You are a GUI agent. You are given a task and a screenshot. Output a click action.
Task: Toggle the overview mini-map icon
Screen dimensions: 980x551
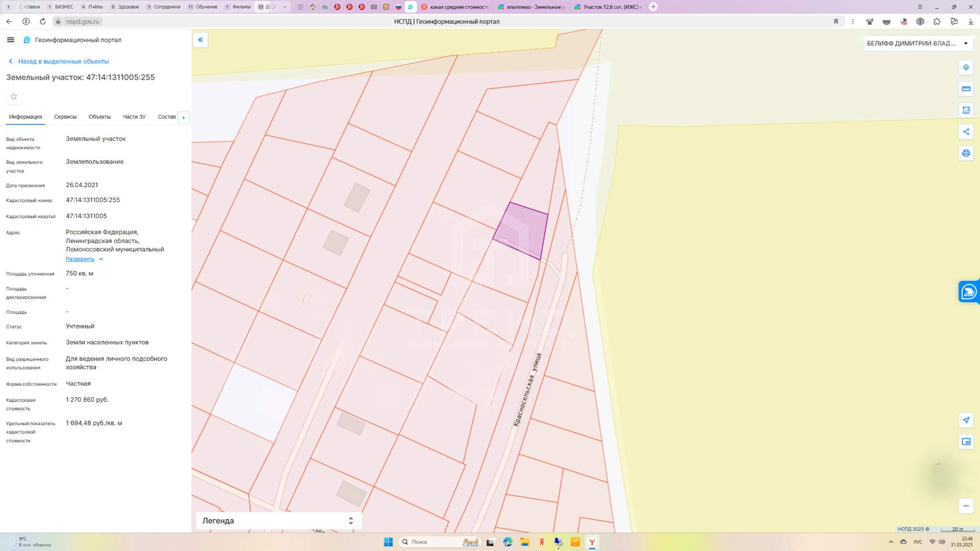point(966,441)
